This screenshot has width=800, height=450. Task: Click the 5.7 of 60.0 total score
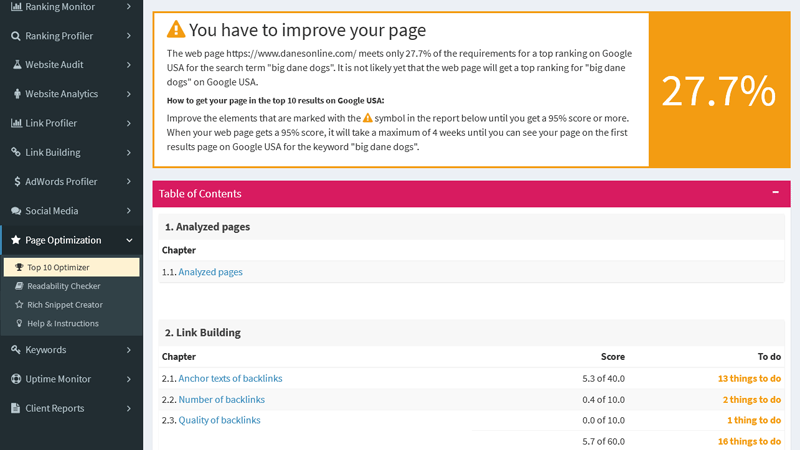coord(603,441)
